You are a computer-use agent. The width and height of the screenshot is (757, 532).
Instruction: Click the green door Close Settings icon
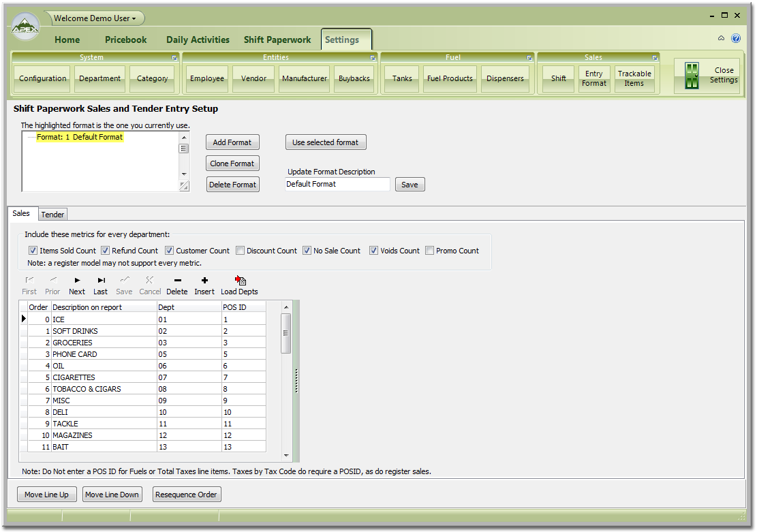pos(692,76)
